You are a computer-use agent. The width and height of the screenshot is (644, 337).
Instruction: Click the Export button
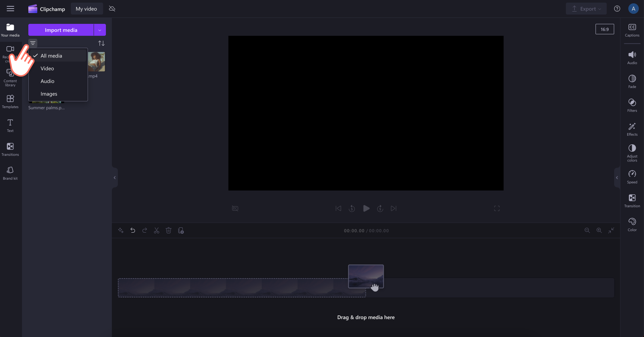tap(586, 9)
